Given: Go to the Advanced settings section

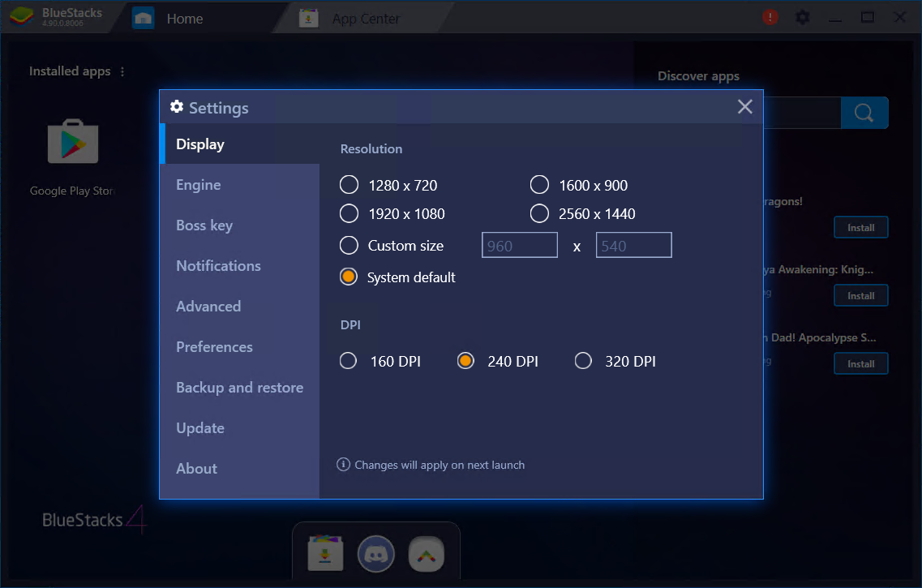Looking at the screenshot, I should tap(240, 307).
